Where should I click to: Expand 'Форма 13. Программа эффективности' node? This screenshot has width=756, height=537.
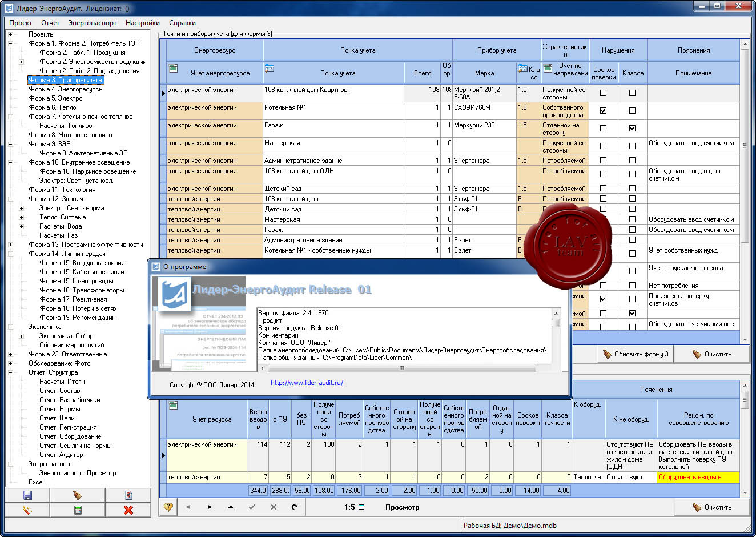click(x=10, y=245)
